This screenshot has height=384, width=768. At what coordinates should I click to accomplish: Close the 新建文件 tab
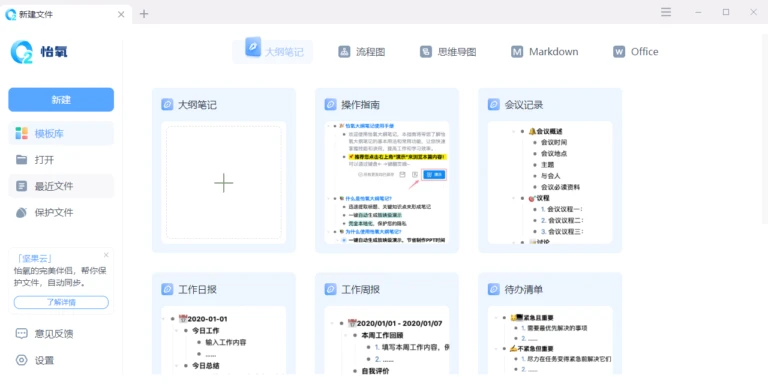point(121,14)
